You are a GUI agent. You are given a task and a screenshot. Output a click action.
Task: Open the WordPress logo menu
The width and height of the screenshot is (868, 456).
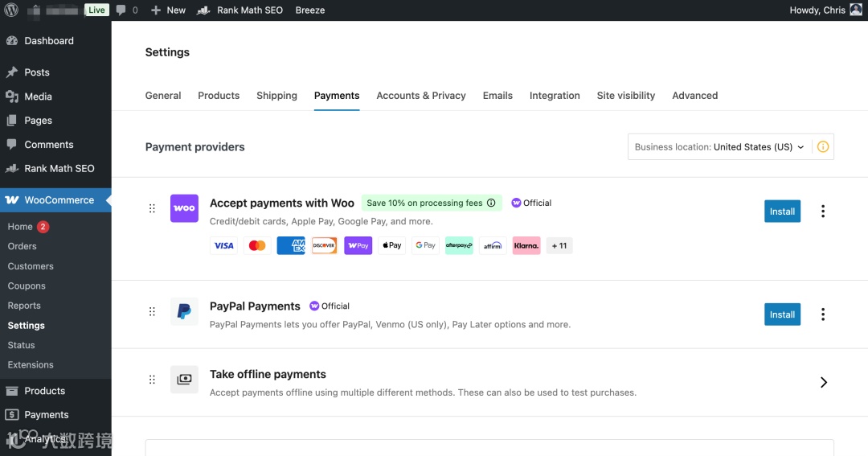[x=11, y=10]
